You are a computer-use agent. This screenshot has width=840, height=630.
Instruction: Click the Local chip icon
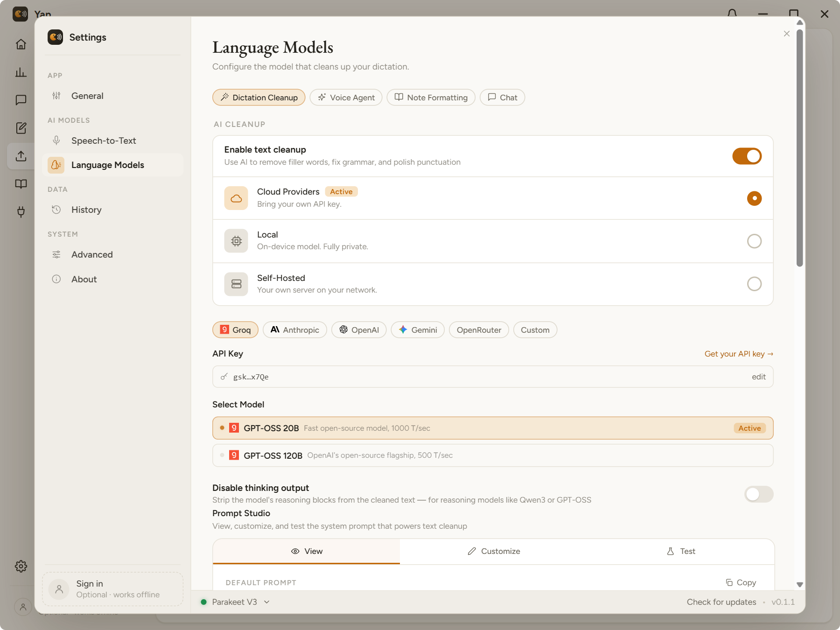(236, 241)
